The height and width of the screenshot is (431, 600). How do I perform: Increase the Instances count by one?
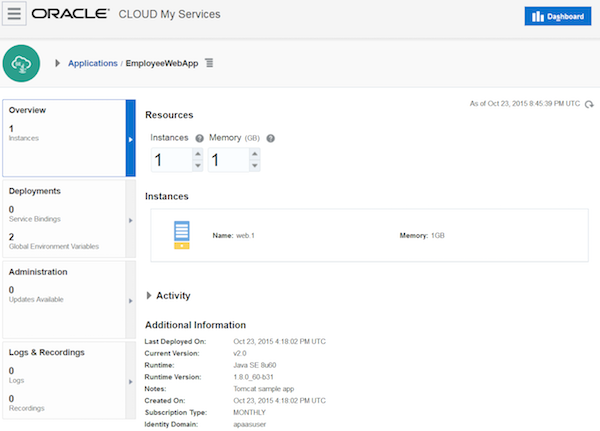[197, 154]
